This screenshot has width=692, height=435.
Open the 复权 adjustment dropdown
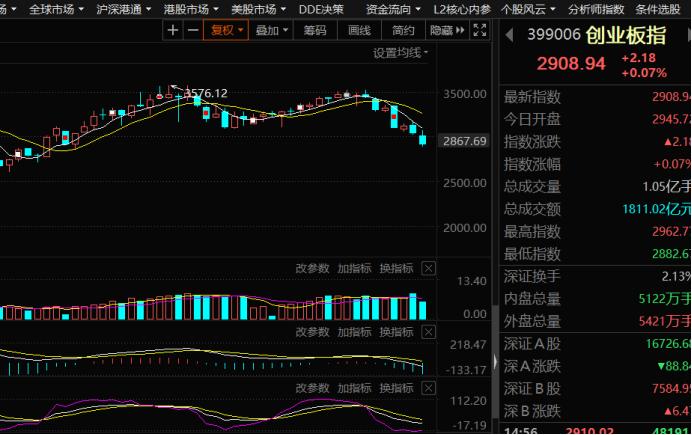(x=226, y=30)
